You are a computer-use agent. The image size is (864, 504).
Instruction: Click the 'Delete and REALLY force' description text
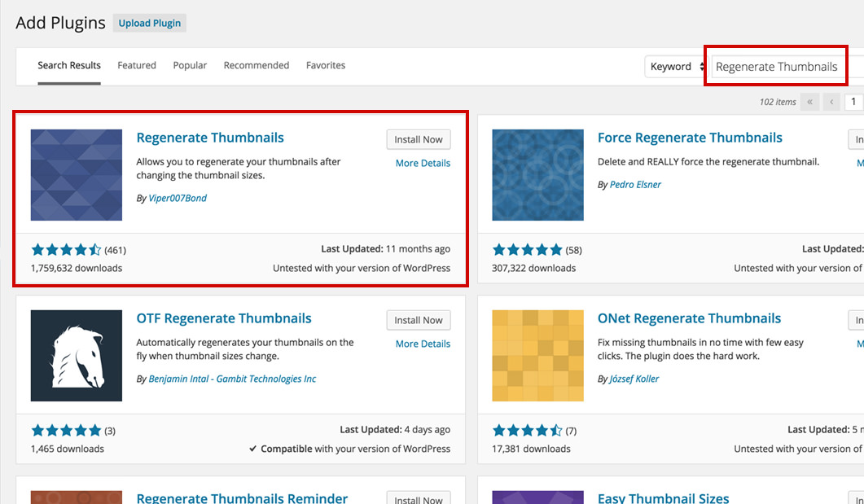click(708, 162)
